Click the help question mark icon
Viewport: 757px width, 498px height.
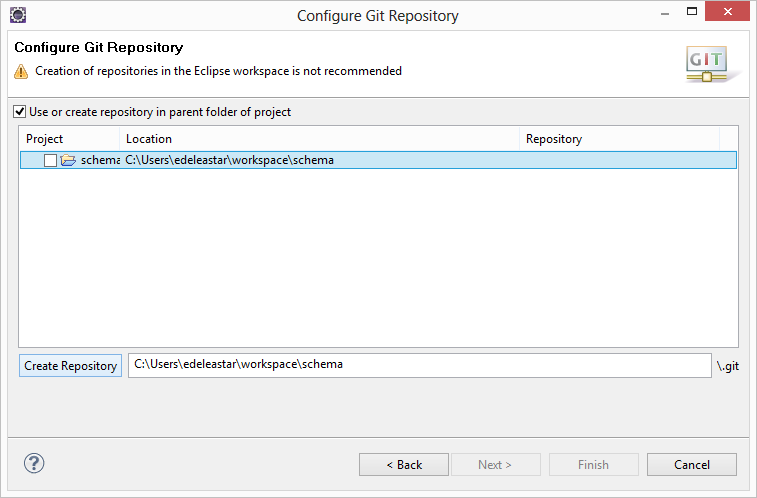pyautogui.click(x=34, y=463)
